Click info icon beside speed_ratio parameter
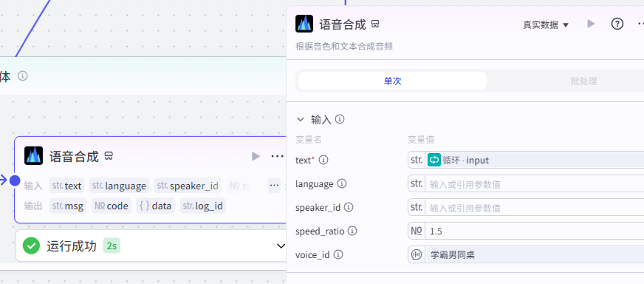Viewport: 644px width, 284px height. (352, 231)
